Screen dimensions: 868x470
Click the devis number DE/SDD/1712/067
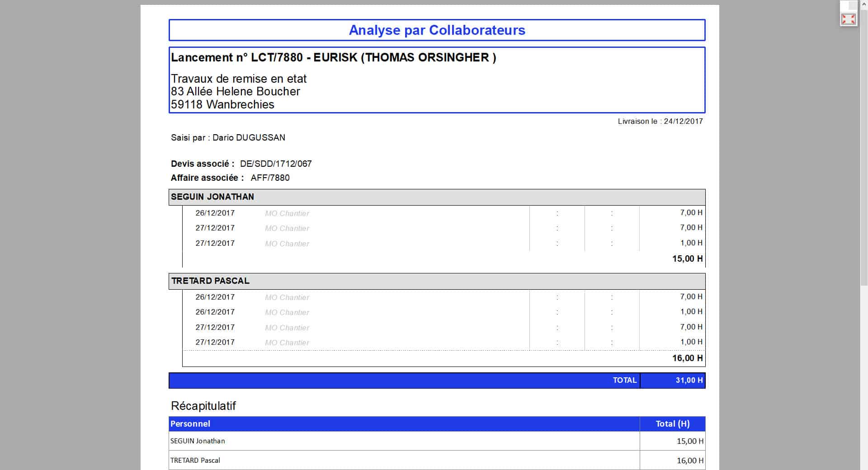tap(275, 164)
